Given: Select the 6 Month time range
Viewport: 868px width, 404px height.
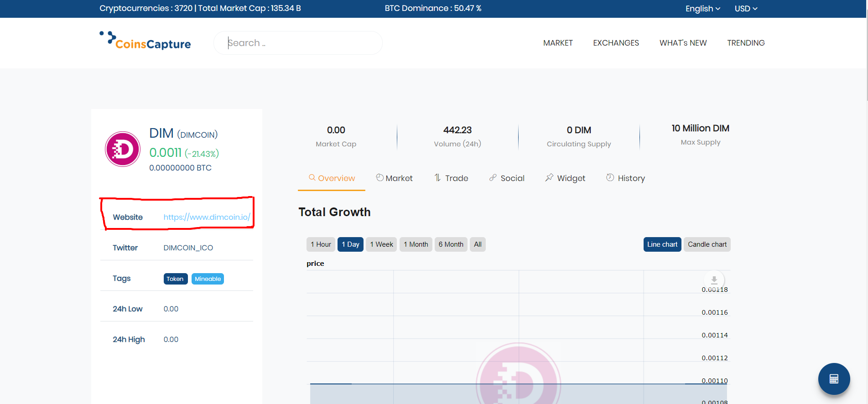Looking at the screenshot, I should pos(451,244).
